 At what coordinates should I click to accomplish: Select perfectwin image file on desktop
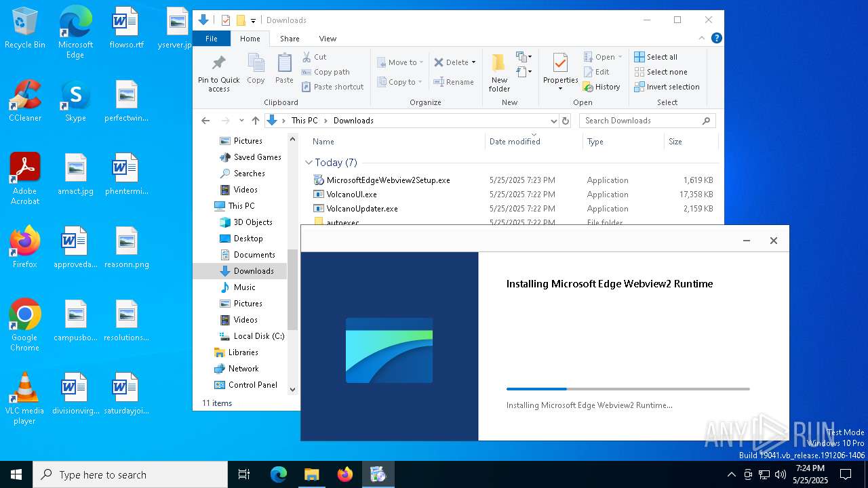126,102
